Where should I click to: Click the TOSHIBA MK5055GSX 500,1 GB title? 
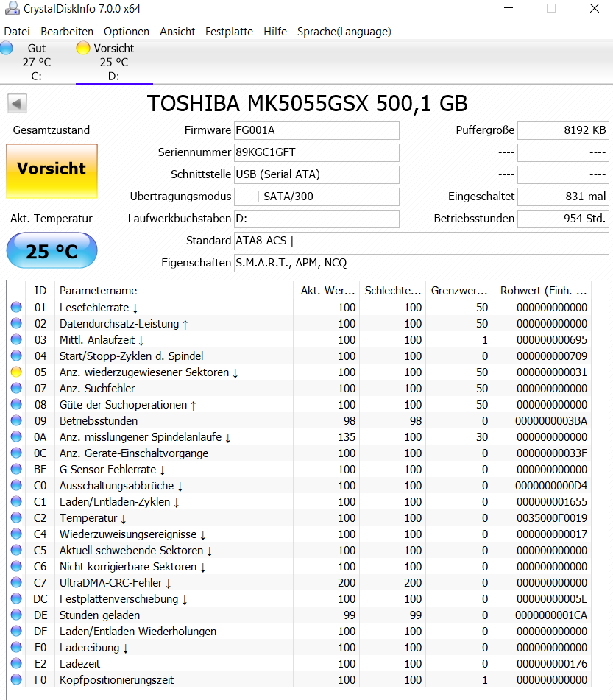307,104
